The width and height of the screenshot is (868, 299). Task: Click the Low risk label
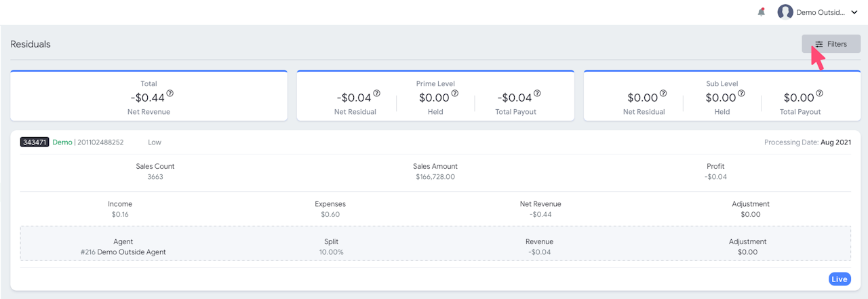pyautogui.click(x=155, y=142)
